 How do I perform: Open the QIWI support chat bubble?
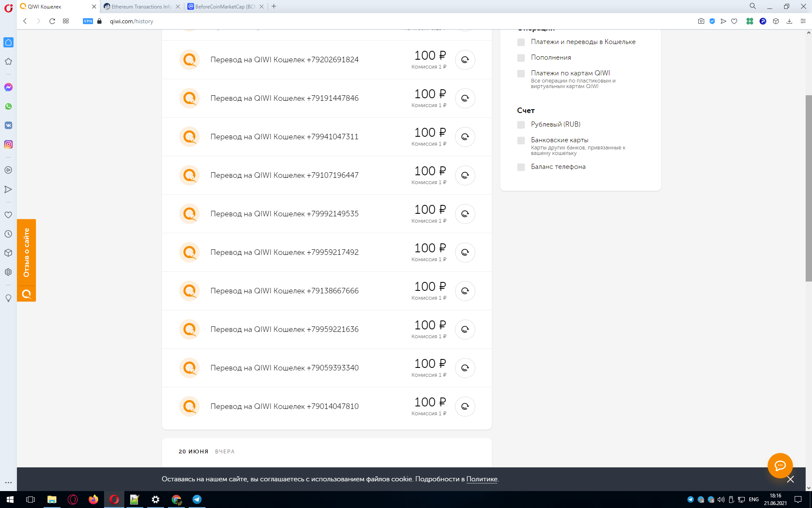[x=780, y=466]
